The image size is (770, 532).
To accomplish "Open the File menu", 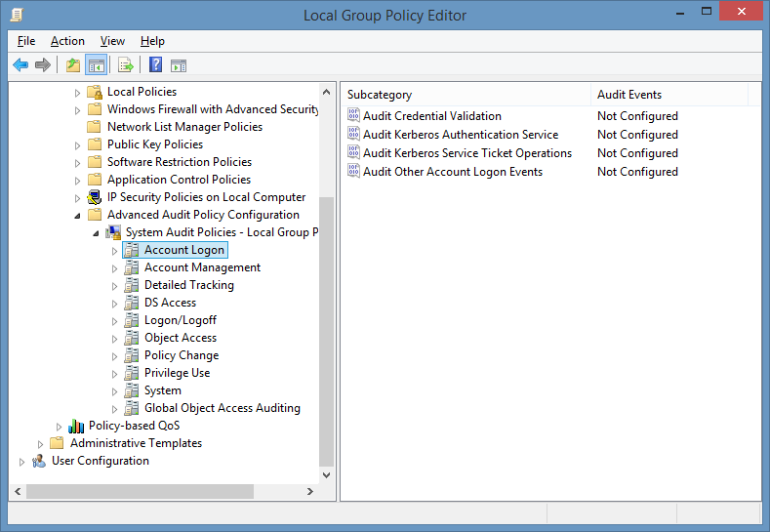I will pyautogui.click(x=26, y=41).
